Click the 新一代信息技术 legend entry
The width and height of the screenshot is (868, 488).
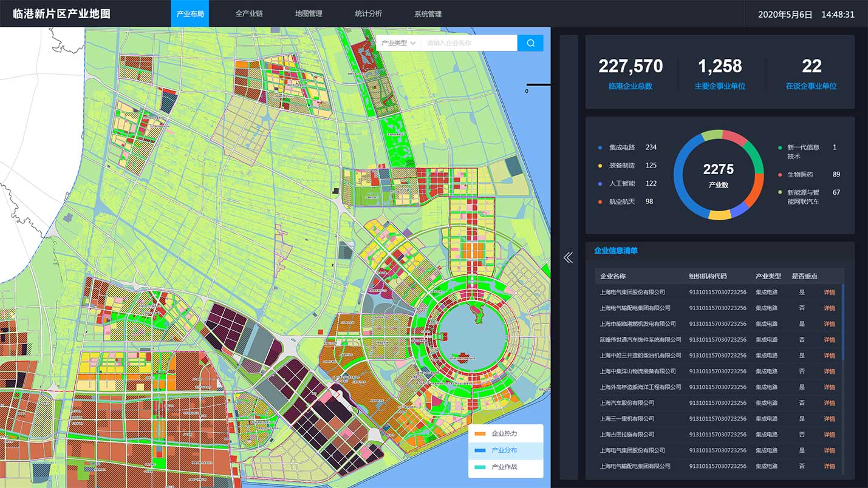click(808, 152)
